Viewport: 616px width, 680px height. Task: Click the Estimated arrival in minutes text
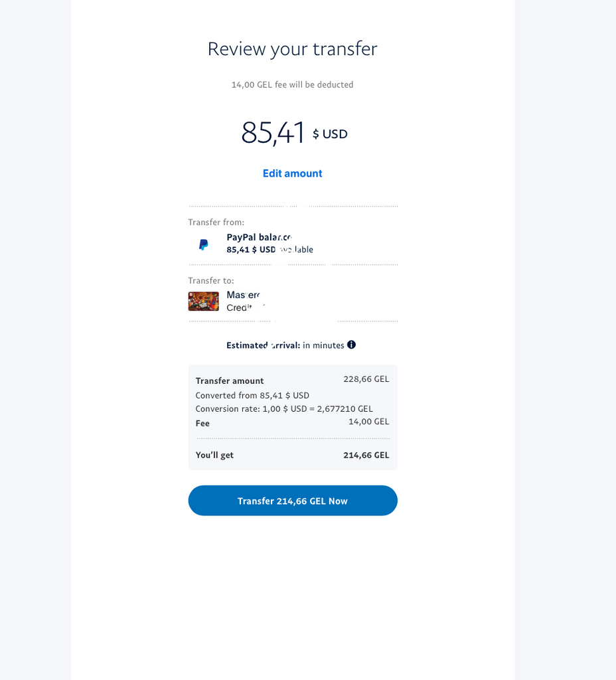[x=285, y=345]
